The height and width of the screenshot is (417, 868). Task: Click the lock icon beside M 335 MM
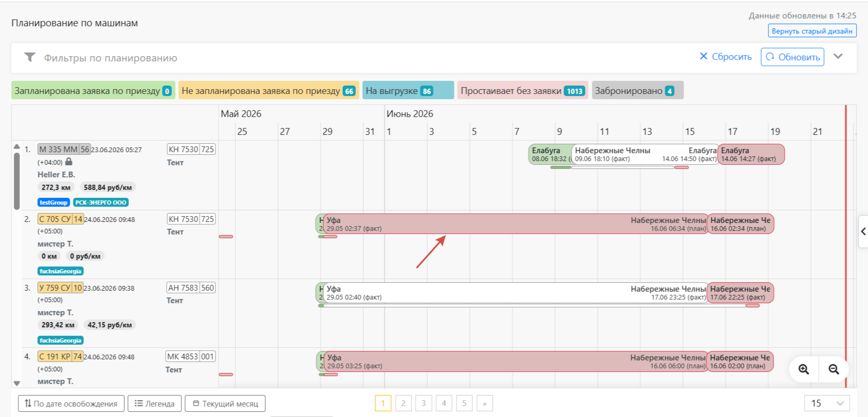69,162
